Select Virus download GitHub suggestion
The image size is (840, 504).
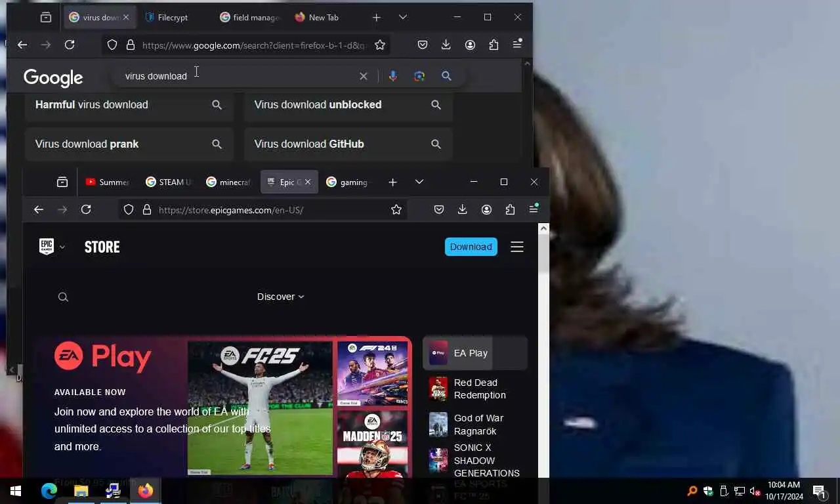click(348, 144)
